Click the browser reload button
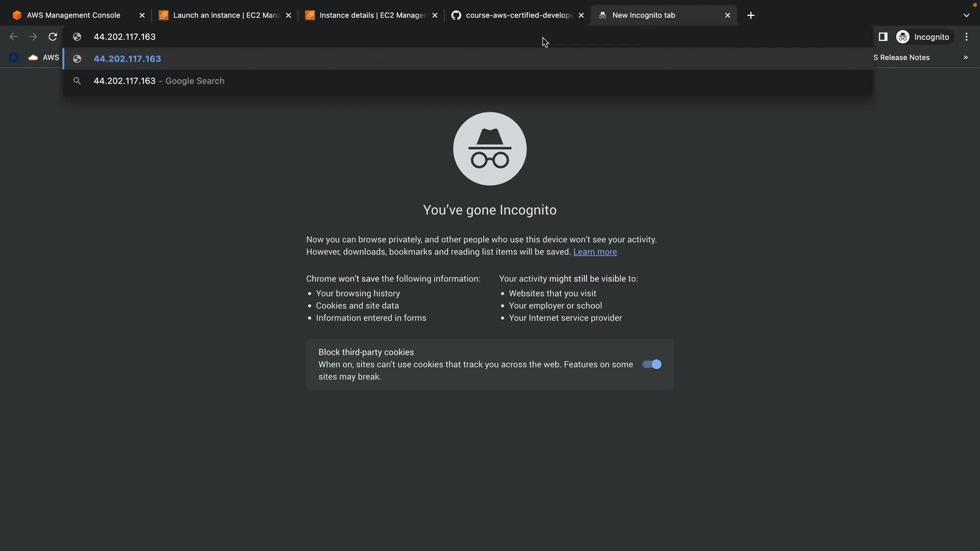980x551 pixels. (x=53, y=37)
